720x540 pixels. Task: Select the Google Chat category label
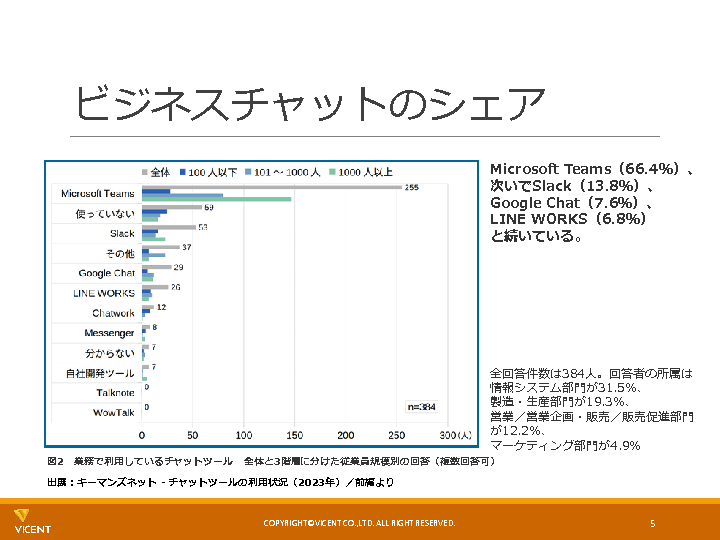pos(106,273)
